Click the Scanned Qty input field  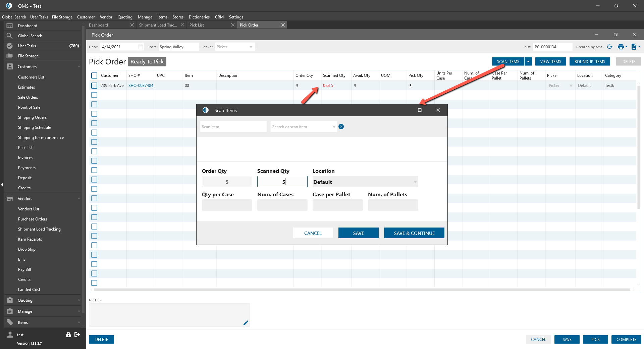pos(282,182)
